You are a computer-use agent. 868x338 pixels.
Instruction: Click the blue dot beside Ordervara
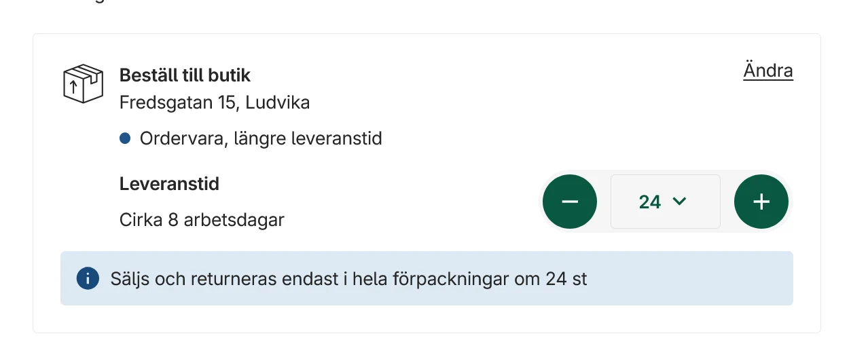tap(125, 139)
